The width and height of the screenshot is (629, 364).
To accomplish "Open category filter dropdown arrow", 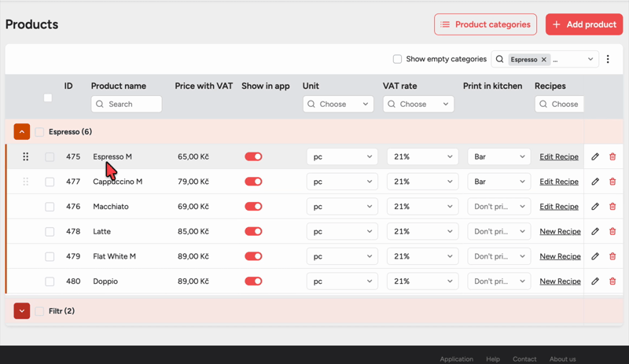I will pos(590,59).
